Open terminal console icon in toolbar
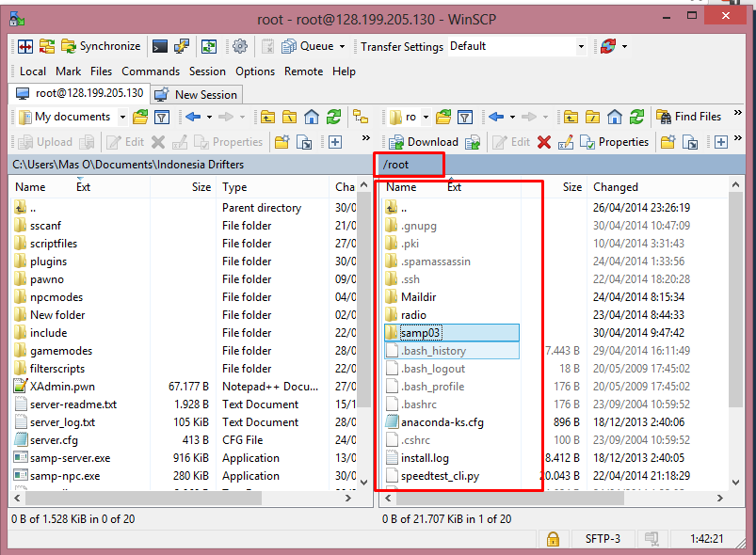Screen dimensions: 756x555 pyautogui.click(x=160, y=46)
